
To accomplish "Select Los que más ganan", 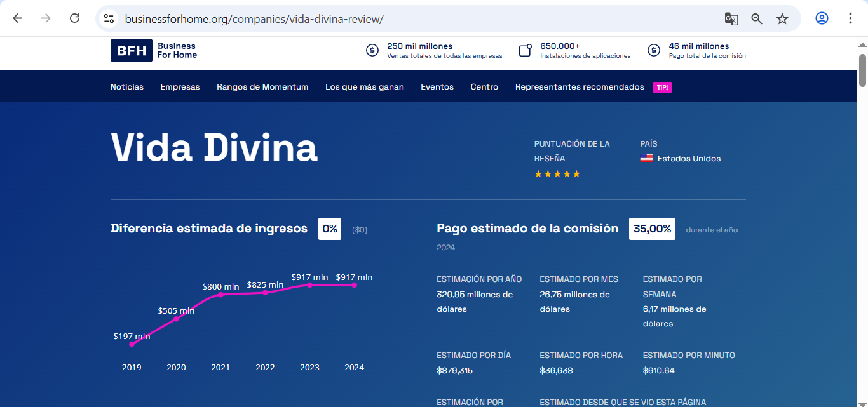I will click(364, 87).
